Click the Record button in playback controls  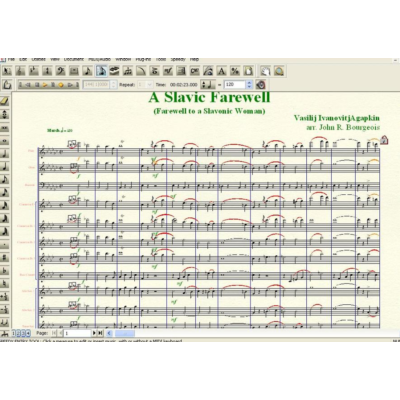point(61,85)
